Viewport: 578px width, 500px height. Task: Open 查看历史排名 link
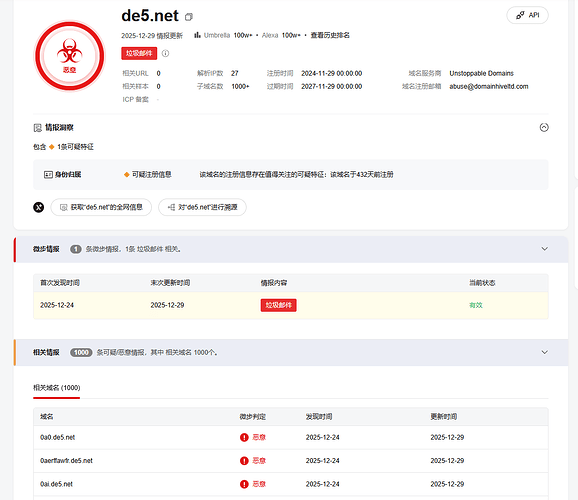(330, 35)
